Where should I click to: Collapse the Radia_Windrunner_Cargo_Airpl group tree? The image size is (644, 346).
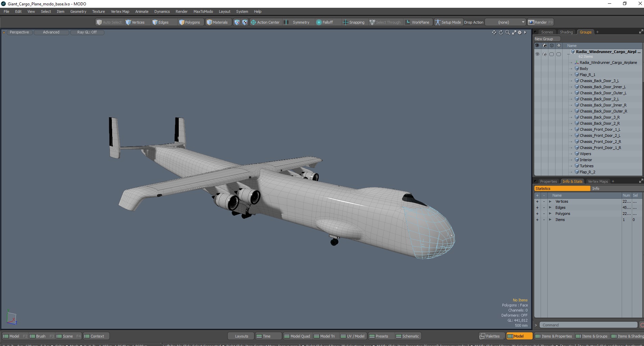pos(568,54)
